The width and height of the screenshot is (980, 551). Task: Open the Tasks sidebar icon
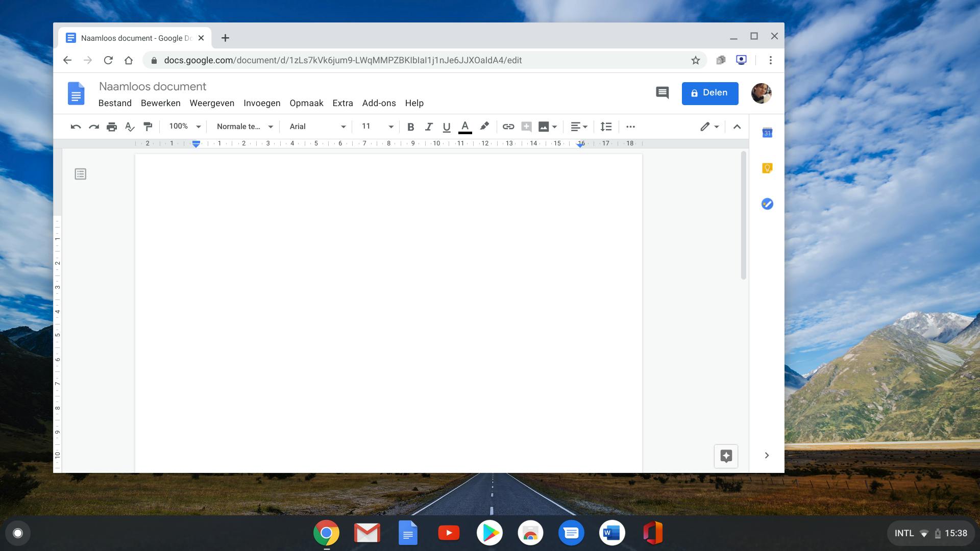point(767,204)
